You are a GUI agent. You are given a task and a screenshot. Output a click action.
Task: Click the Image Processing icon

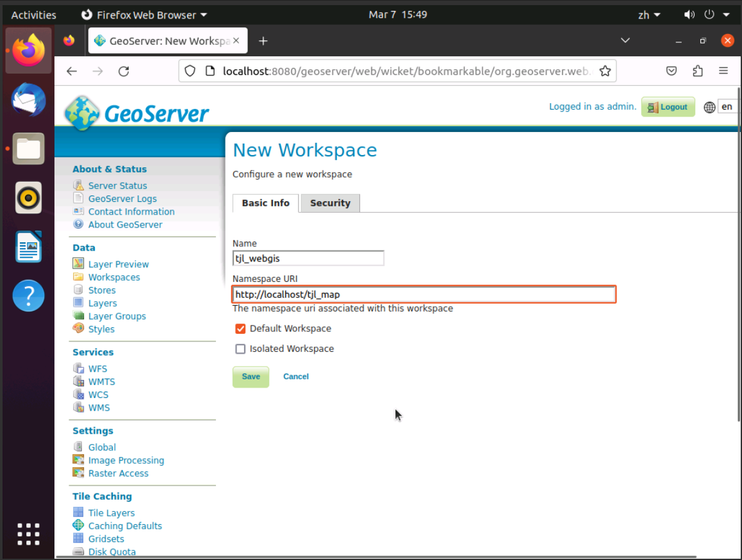[x=79, y=459]
